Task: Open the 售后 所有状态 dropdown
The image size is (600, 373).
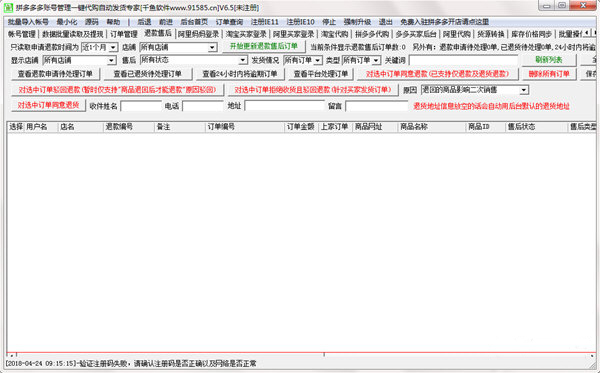Action: [x=194, y=60]
